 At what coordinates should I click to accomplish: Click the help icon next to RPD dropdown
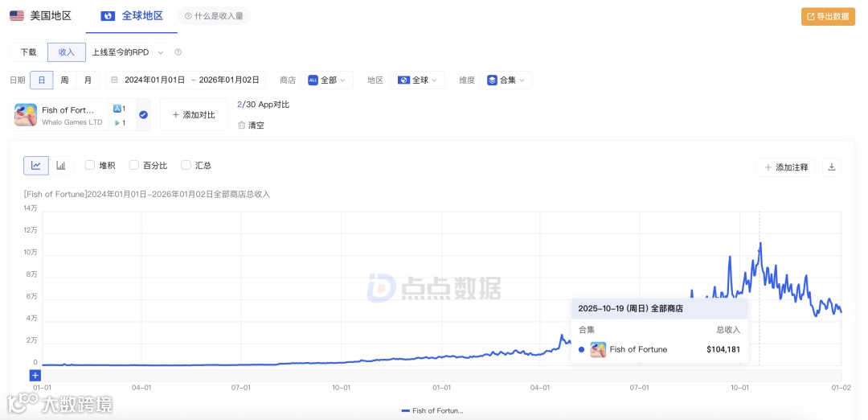tap(178, 52)
